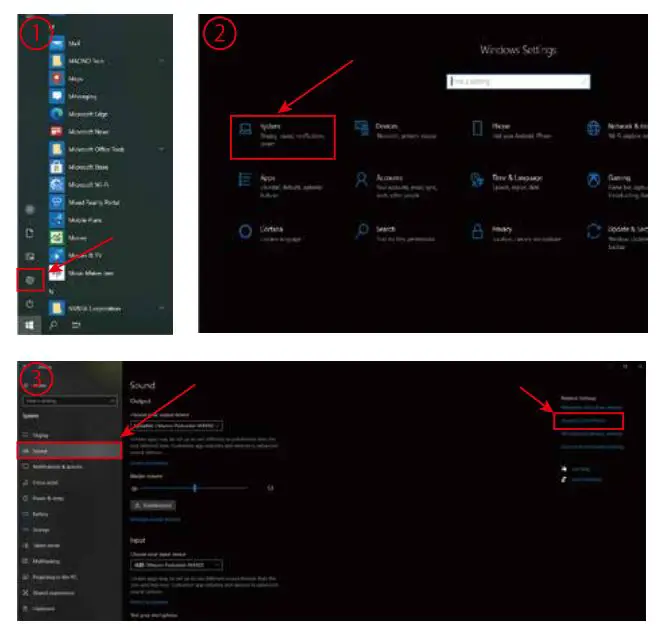
Task: Click the Settings gear in Start sidebar
Action: pyautogui.click(x=30, y=280)
